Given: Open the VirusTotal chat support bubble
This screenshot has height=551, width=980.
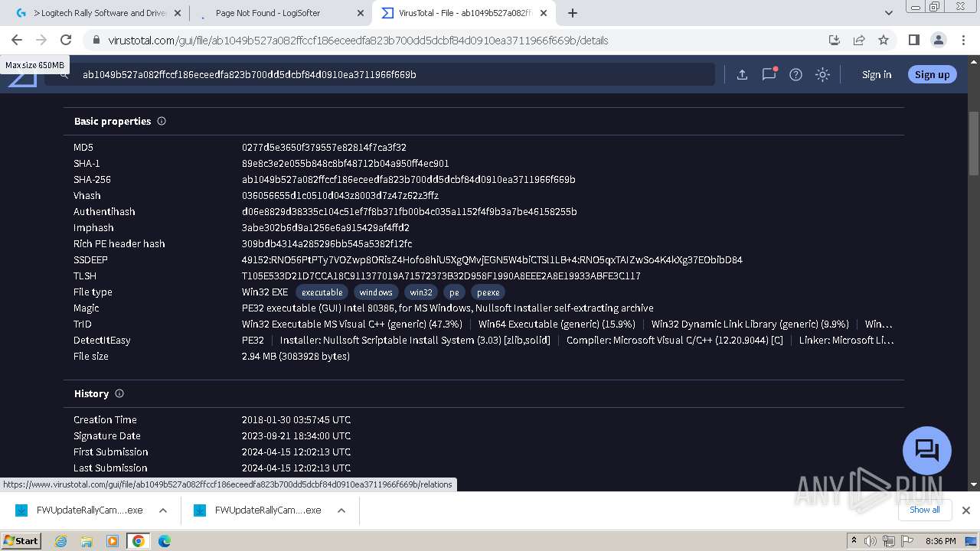Looking at the screenshot, I should [x=927, y=450].
